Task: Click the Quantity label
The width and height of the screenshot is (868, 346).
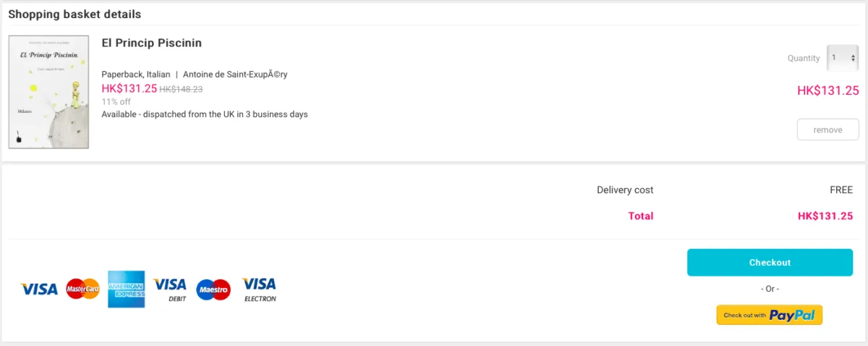Action: coord(804,59)
